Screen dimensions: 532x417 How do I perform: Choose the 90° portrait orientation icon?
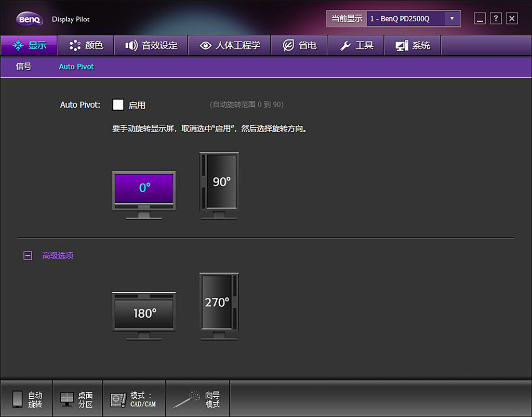219,186
